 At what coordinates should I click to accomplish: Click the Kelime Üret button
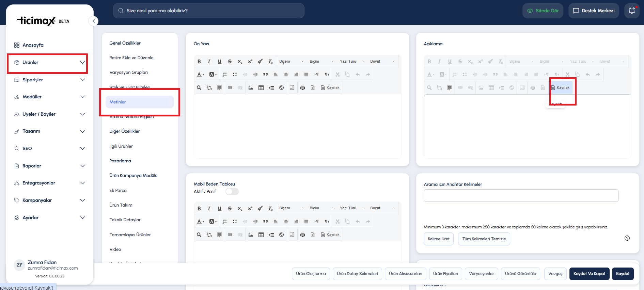click(439, 239)
